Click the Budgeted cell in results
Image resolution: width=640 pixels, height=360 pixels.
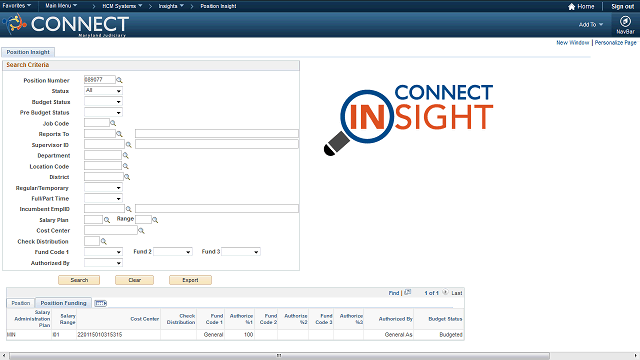click(x=451, y=335)
